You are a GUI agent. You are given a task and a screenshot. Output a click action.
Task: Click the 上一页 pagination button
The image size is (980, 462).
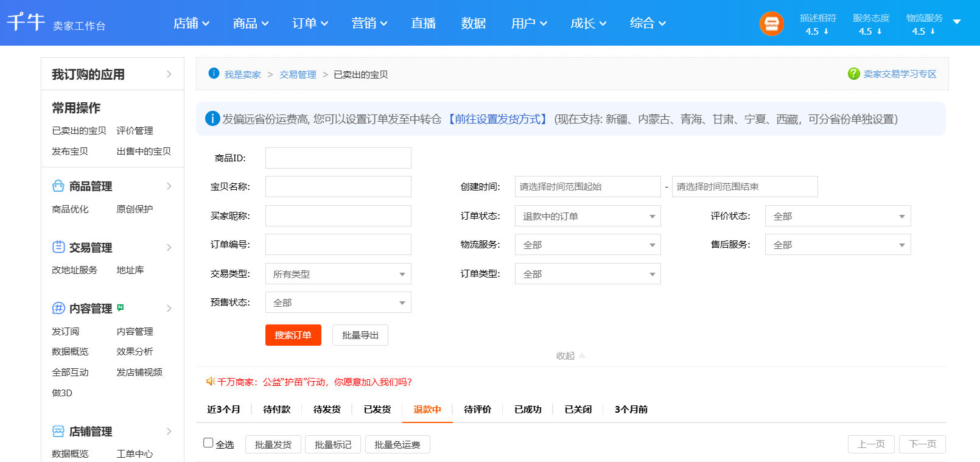click(x=871, y=444)
